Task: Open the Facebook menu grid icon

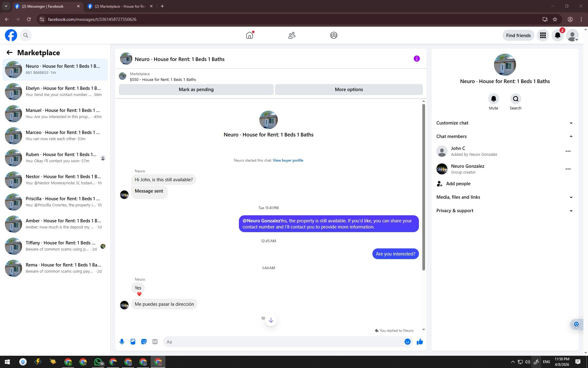Action: coord(543,36)
